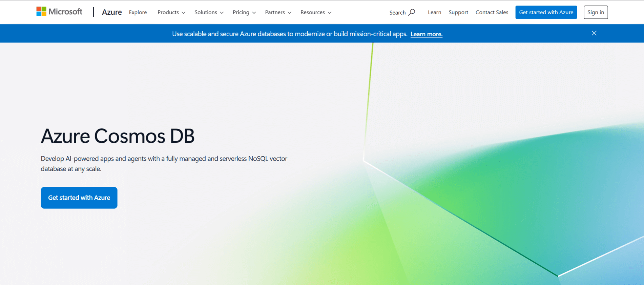Click header Get started with Azure button

(546, 12)
